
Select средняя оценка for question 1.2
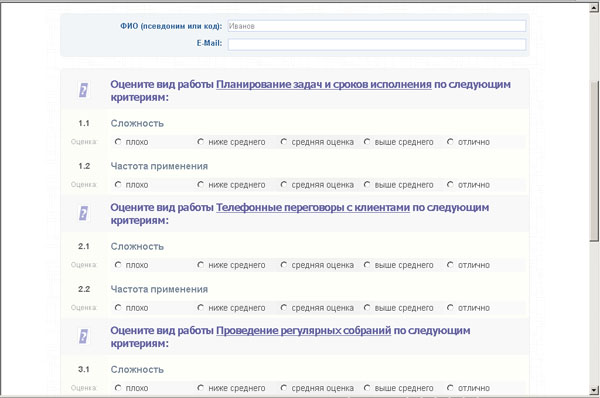point(284,185)
